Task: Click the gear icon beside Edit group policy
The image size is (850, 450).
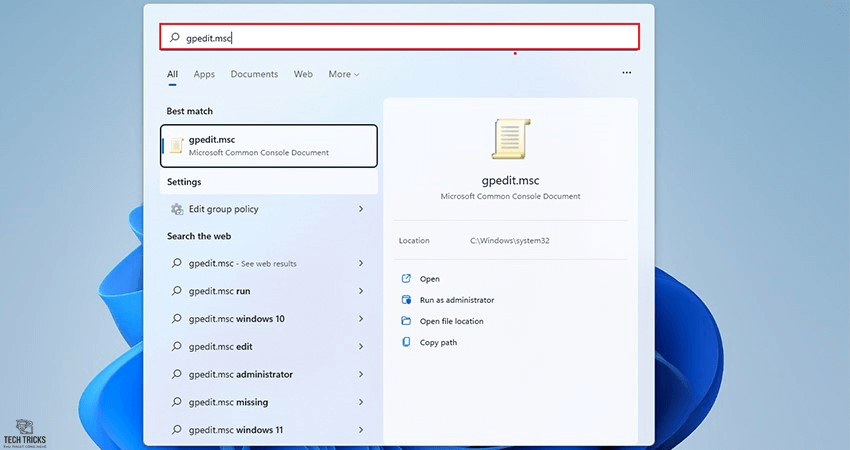Action: click(177, 209)
